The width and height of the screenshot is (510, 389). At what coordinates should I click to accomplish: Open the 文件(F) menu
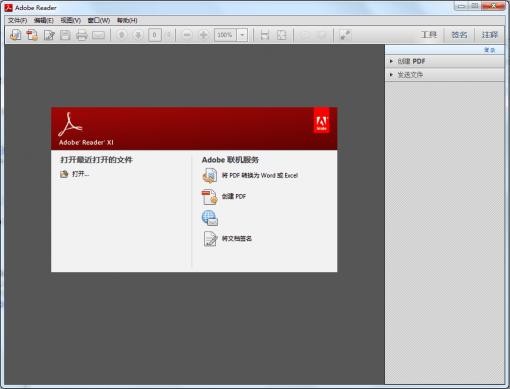17,21
